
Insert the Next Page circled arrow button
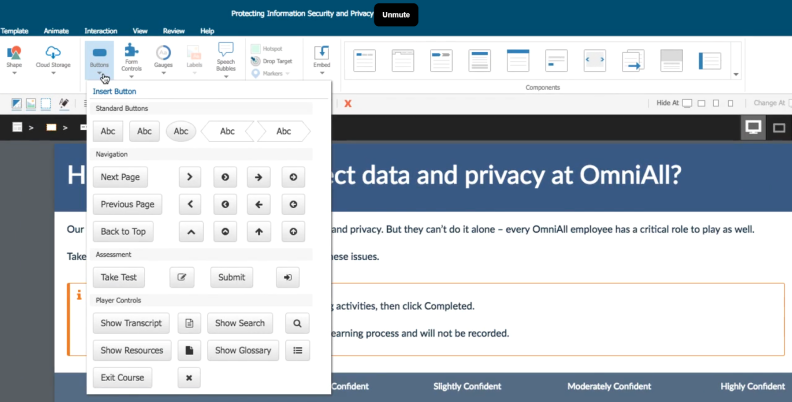tap(293, 177)
